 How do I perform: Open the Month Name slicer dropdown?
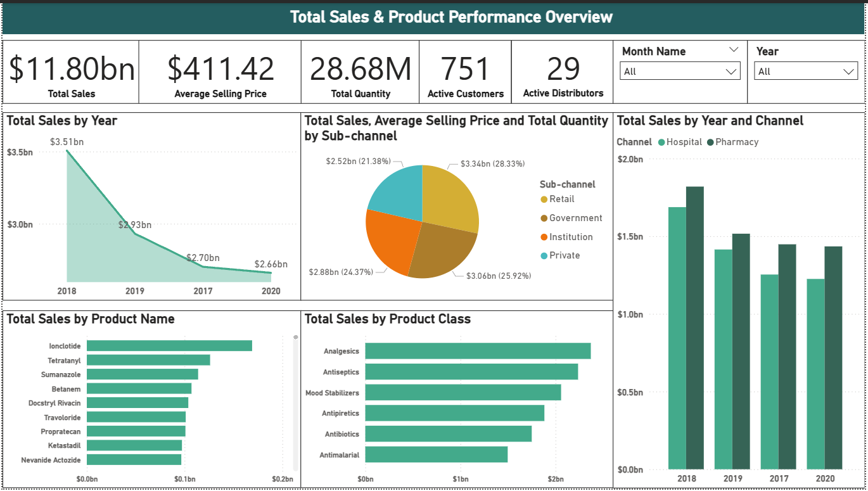tap(679, 71)
